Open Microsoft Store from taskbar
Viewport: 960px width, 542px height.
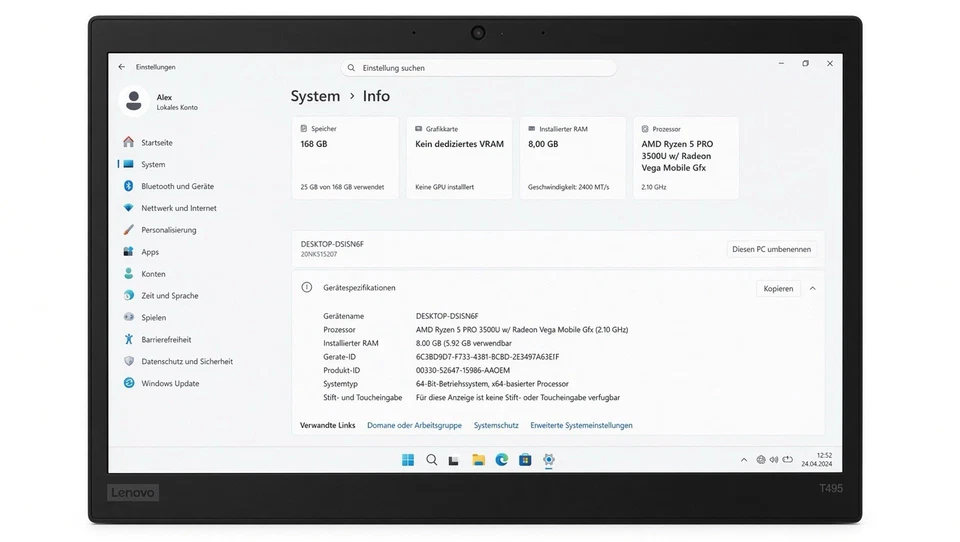tap(525, 460)
